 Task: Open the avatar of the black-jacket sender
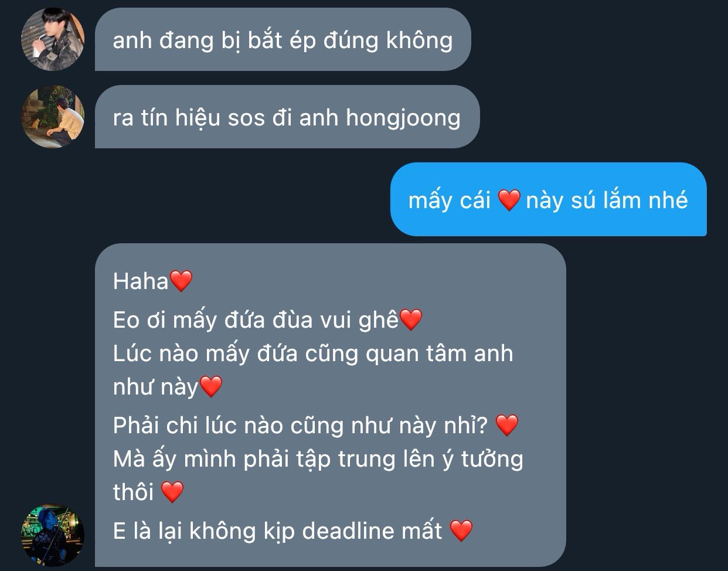tap(53, 40)
